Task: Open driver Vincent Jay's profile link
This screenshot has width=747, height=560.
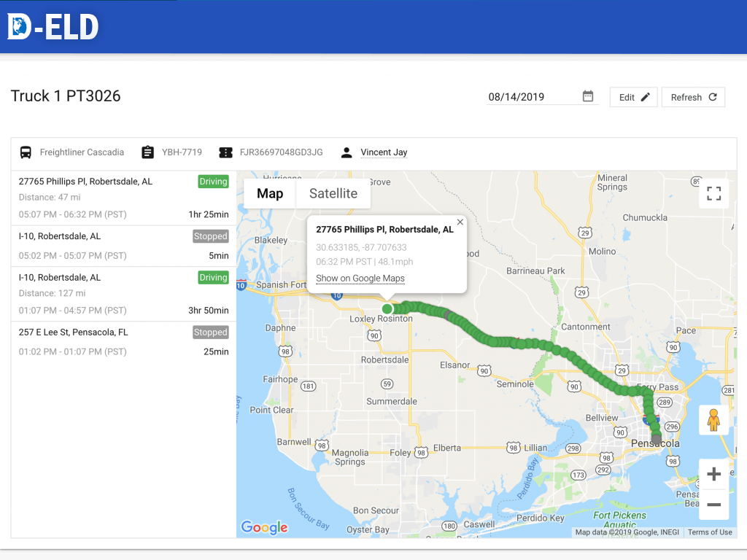Action: (x=384, y=152)
